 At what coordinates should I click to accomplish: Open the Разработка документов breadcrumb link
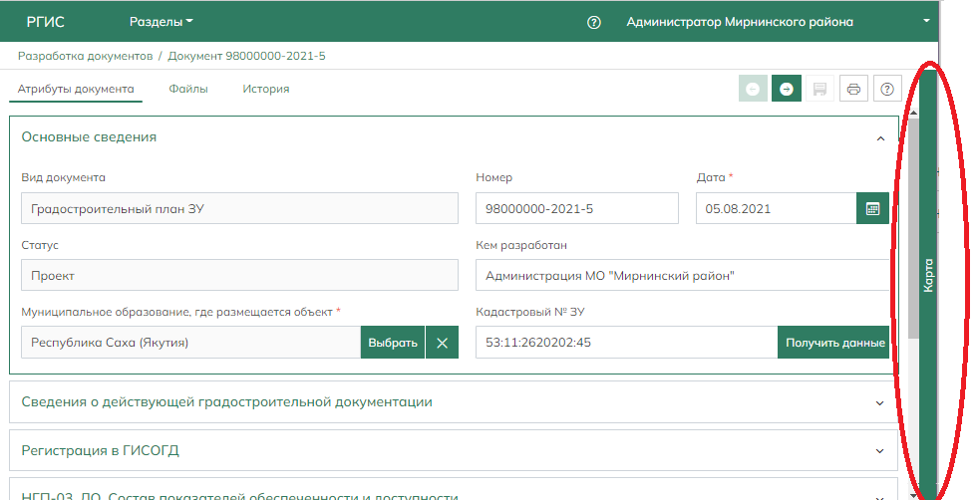[x=85, y=56]
